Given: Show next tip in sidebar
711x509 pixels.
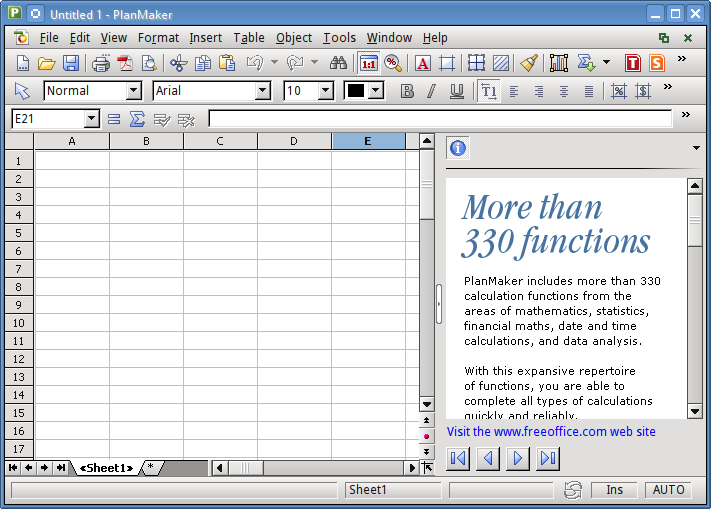Looking at the screenshot, I should tap(518, 458).
